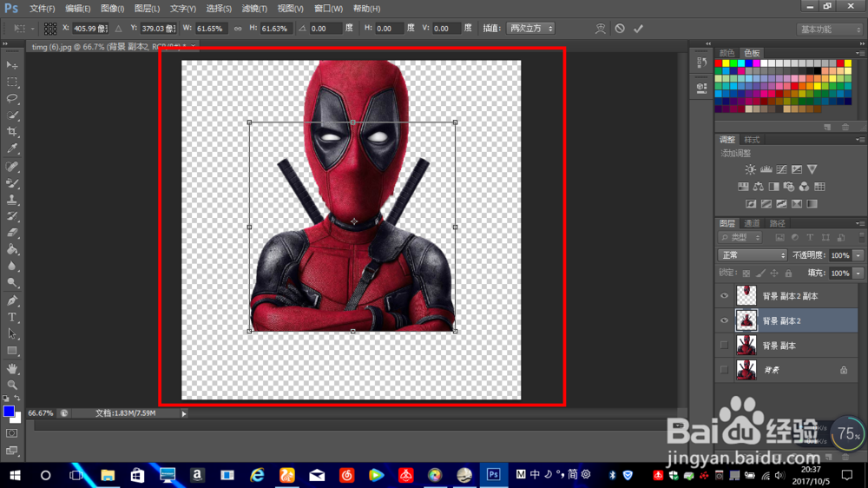
Task: Open the 滤镜(T) menu
Action: tap(254, 9)
